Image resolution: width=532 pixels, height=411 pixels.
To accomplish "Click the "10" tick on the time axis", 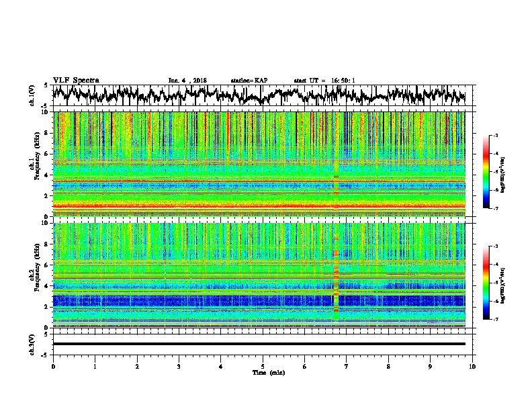I will pyautogui.click(x=472, y=367).
